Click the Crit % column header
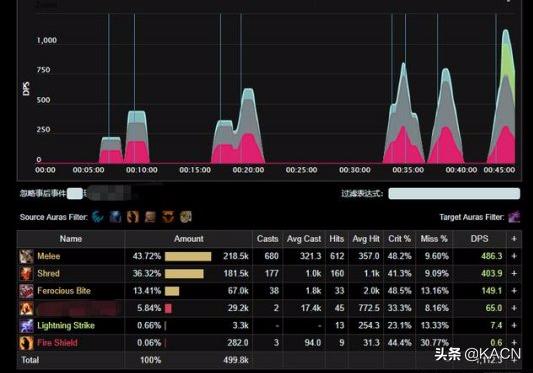Screen dimensions: 533x373 point(400,239)
